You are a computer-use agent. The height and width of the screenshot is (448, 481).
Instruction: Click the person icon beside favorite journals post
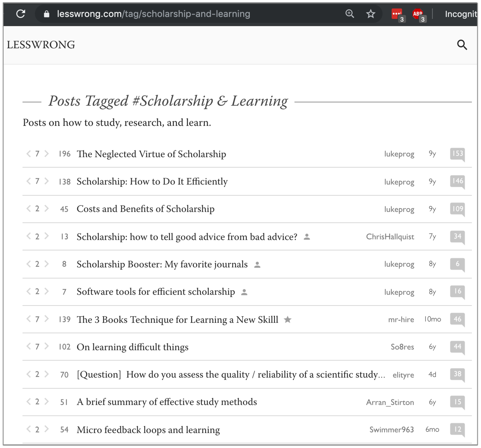point(257,265)
